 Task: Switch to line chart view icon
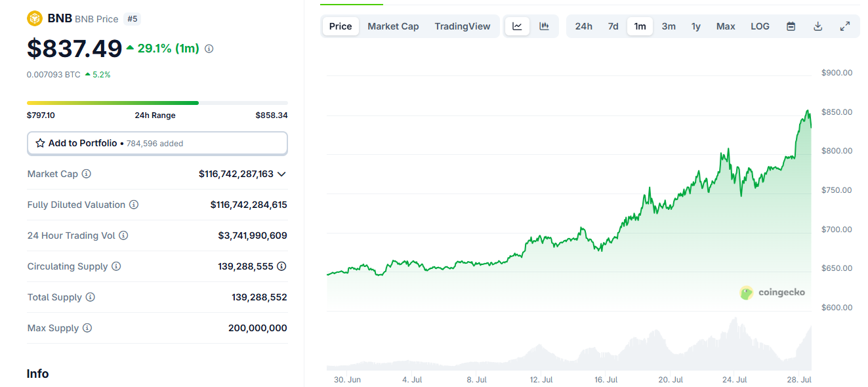(x=517, y=26)
